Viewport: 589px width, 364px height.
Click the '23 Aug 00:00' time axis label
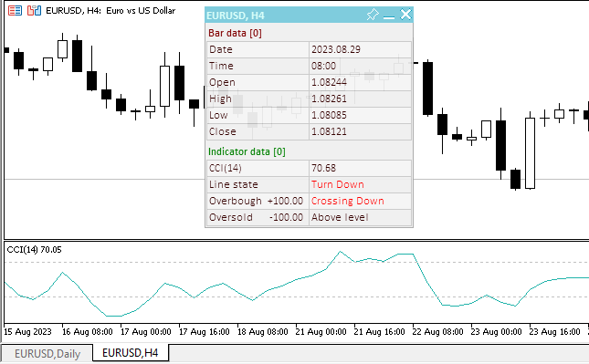[x=497, y=332]
